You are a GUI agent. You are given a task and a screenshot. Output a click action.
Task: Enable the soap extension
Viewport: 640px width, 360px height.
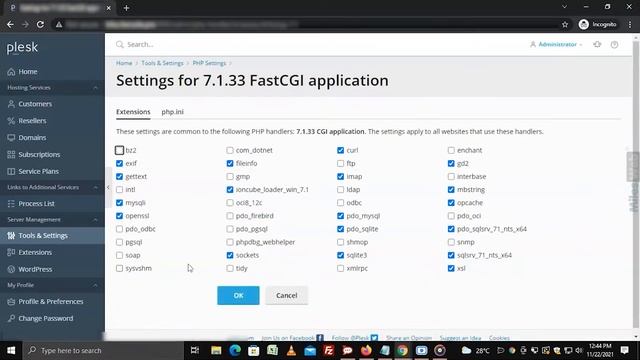tap(119, 255)
